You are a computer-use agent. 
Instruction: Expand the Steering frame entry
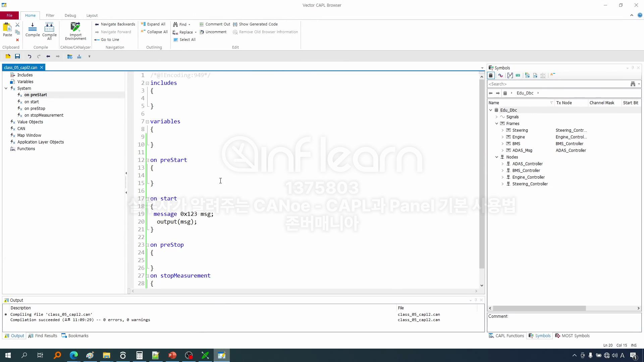(502, 130)
